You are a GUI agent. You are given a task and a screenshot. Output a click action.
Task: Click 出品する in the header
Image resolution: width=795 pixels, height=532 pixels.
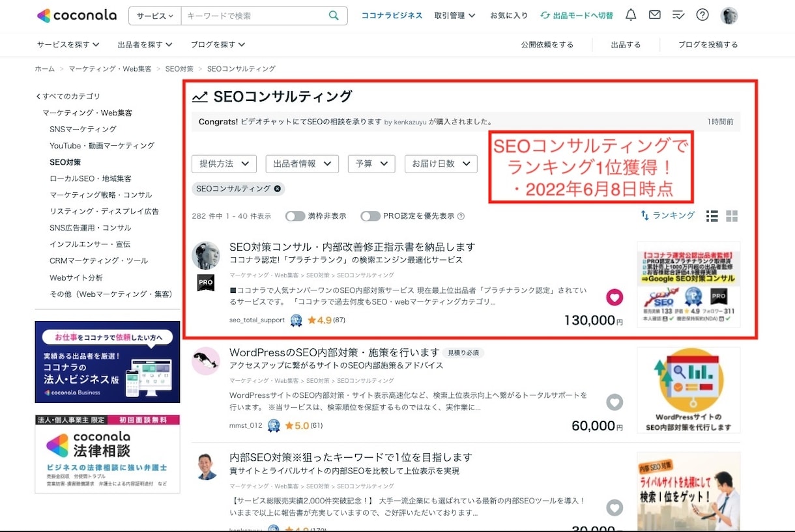[626, 45]
